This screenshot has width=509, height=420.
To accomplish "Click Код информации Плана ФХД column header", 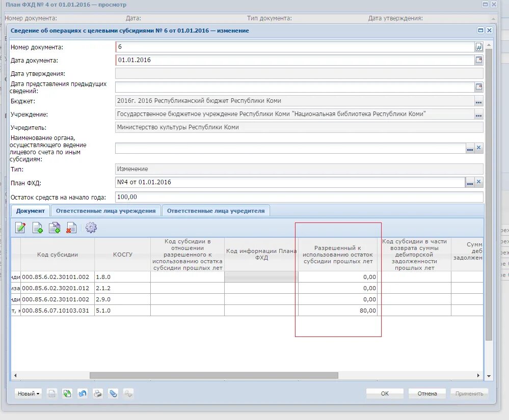I will coord(261,255).
